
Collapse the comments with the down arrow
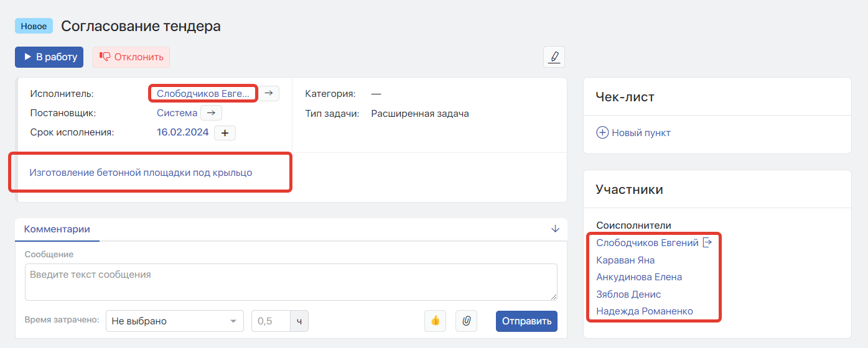[556, 229]
